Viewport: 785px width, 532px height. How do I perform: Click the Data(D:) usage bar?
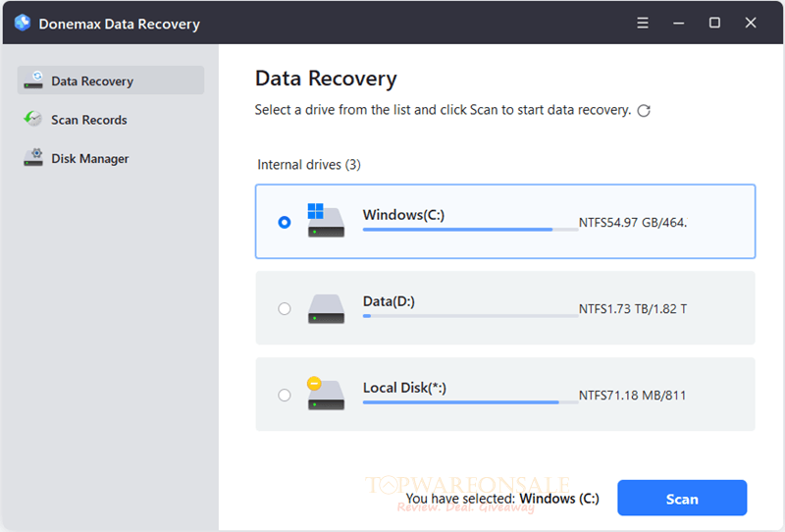[x=471, y=316]
